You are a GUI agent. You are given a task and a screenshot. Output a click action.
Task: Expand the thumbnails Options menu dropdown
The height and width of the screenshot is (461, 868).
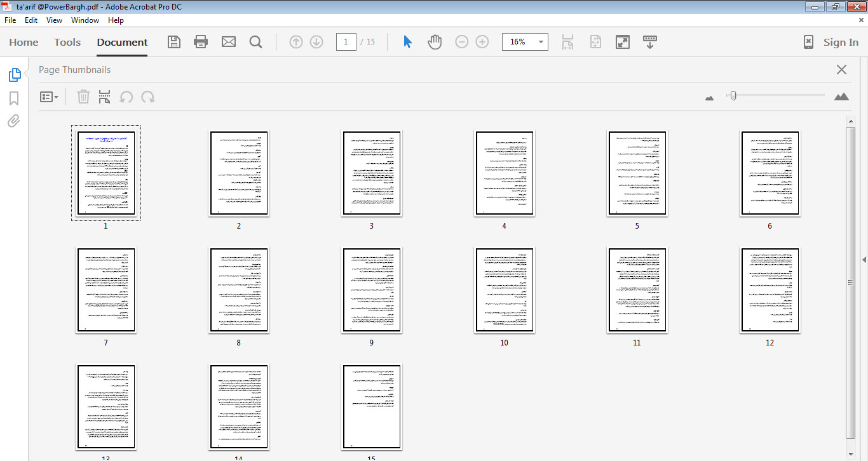(x=49, y=97)
